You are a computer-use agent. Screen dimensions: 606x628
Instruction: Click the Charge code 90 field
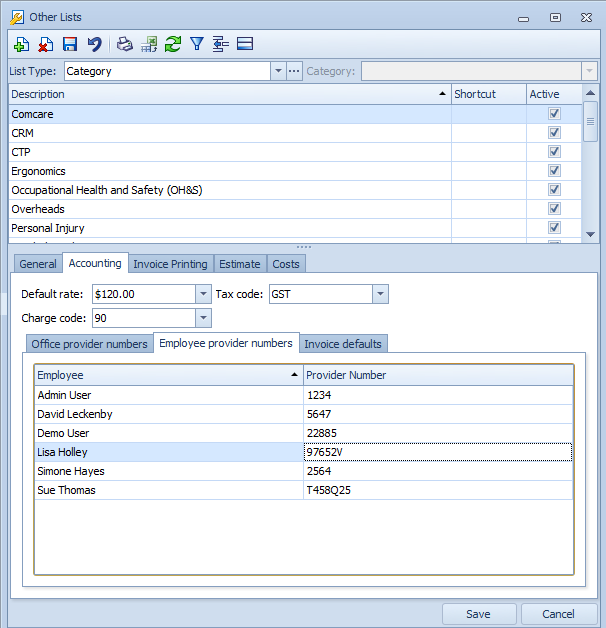144,318
